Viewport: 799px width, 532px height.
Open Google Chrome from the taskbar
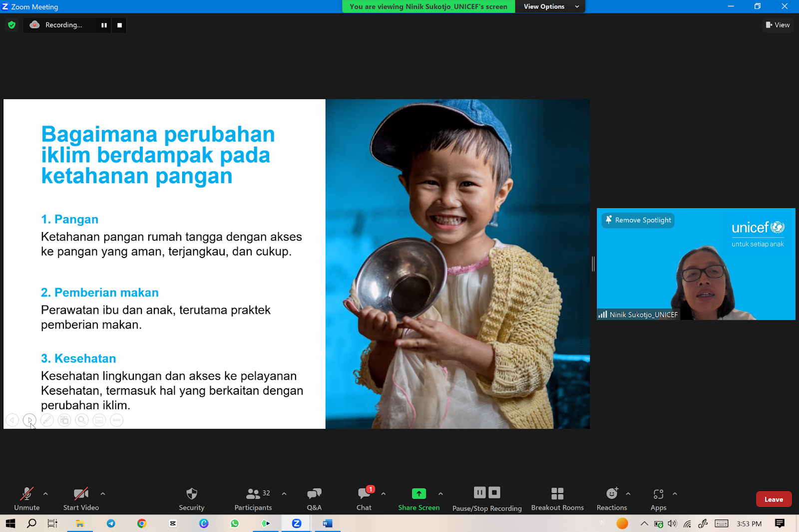click(x=142, y=524)
